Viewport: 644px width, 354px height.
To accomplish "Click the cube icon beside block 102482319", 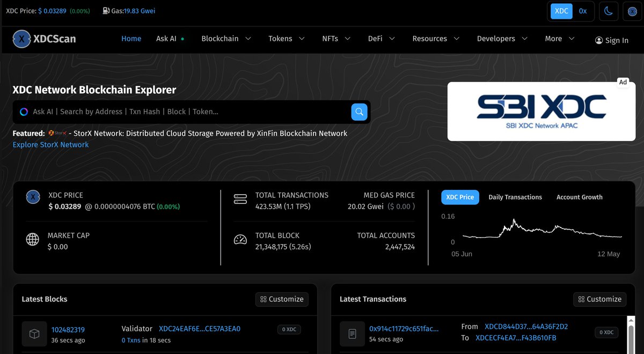I will click(x=34, y=334).
